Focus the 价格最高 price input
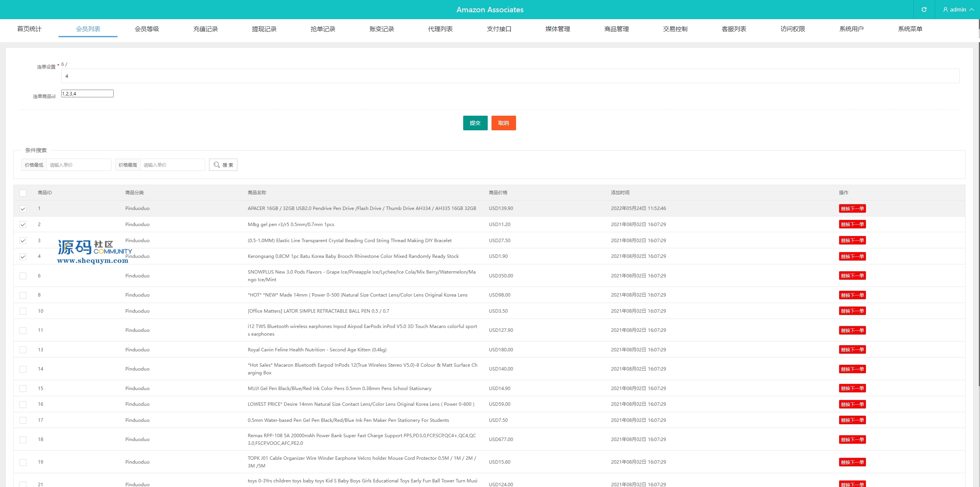Image resolution: width=980 pixels, height=487 pixels. pyautogui.click(x=172, y=165)
